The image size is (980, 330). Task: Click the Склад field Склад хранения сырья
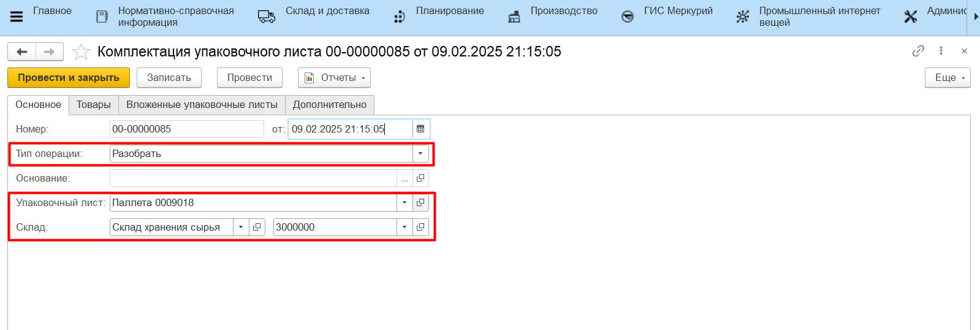(172, 227)
